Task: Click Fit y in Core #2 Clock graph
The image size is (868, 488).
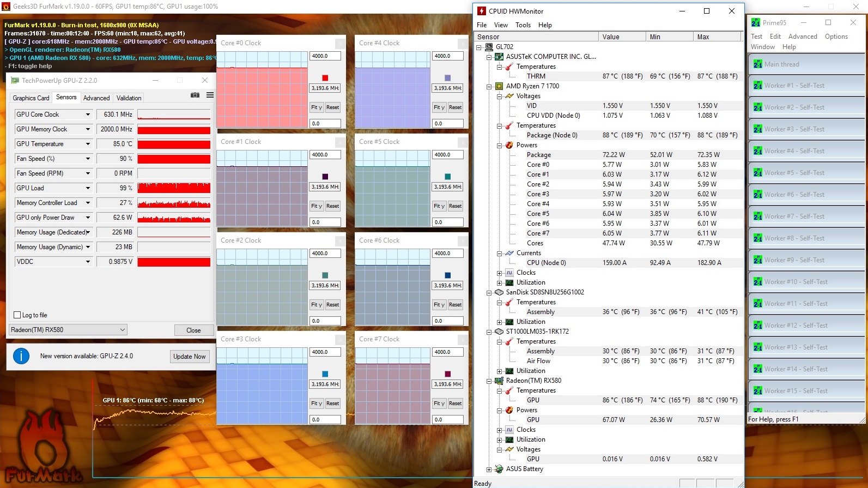Action: [317, 305]
